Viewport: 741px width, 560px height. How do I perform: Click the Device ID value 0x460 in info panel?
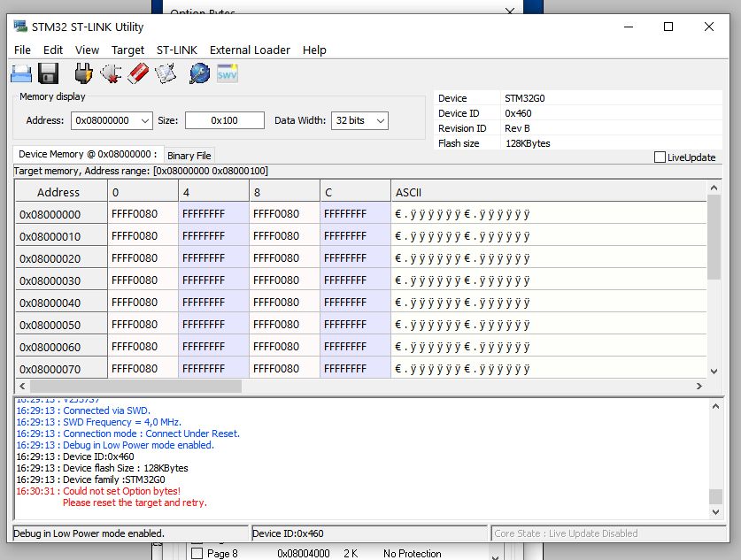(518, 113)
